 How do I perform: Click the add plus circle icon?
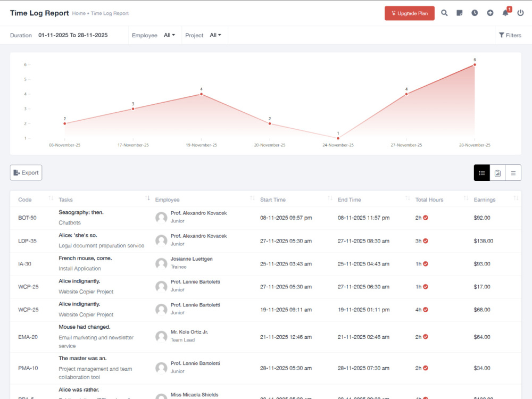pos(490,13)
